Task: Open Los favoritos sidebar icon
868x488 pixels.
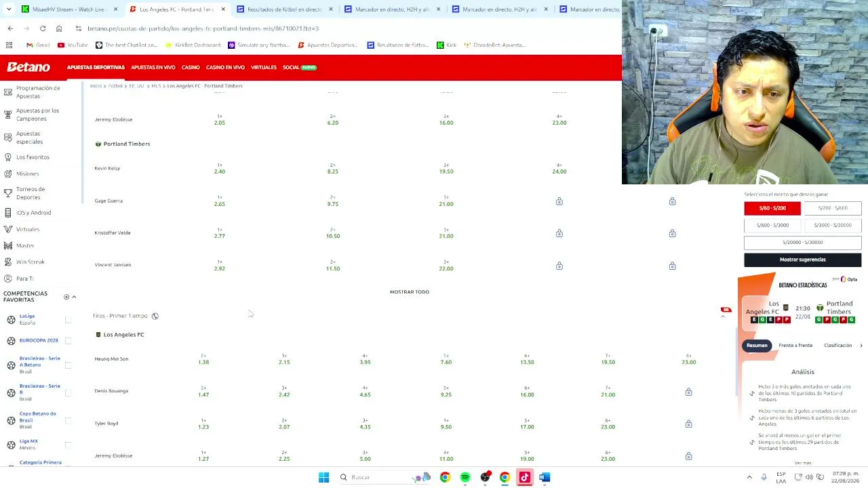Action: pyautogui.click(x=8, y=157)
